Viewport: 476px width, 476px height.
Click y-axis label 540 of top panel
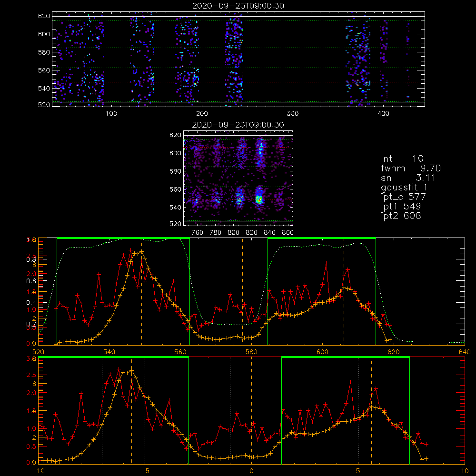[x=44, y=89]
